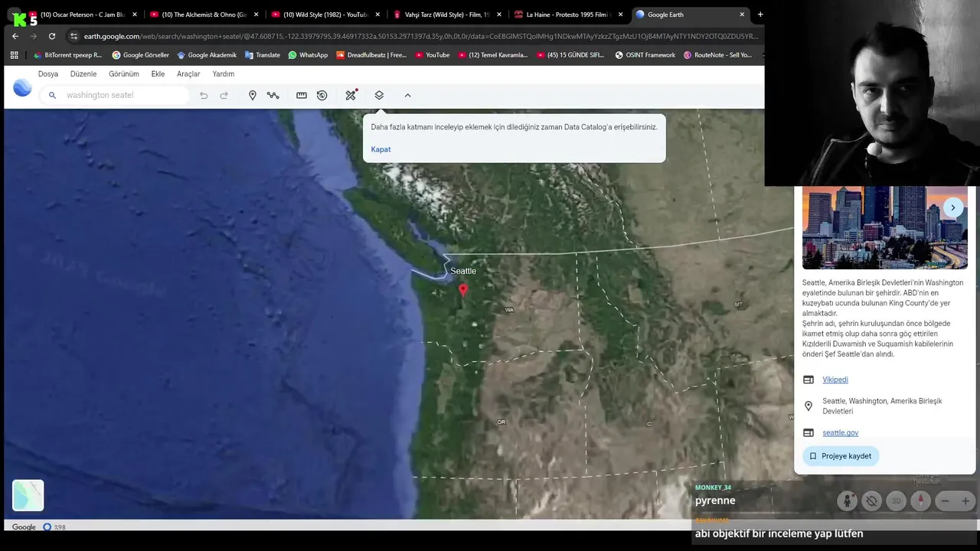
Task: Open the YouTube bookmark
Action: pyautogui.click(x=432, y=55)
